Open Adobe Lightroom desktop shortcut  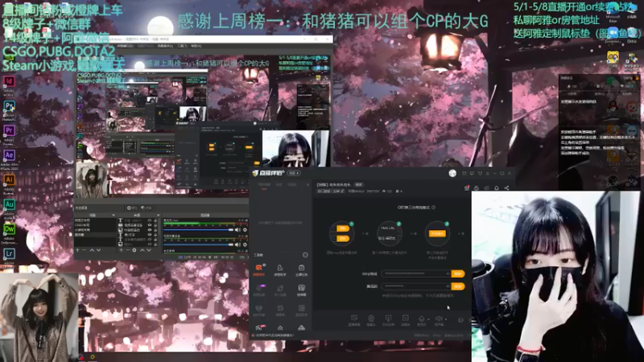[x=9, y=253]
